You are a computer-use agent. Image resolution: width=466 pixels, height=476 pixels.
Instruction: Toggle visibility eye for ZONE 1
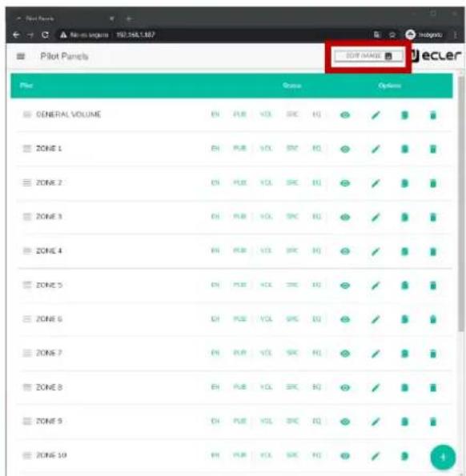point(345,149)
